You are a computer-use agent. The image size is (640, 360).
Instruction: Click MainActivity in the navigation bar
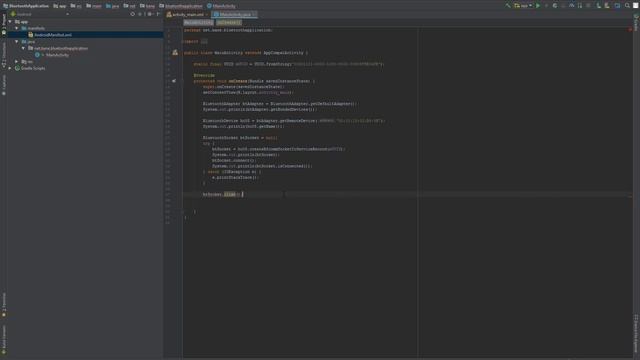221,6
